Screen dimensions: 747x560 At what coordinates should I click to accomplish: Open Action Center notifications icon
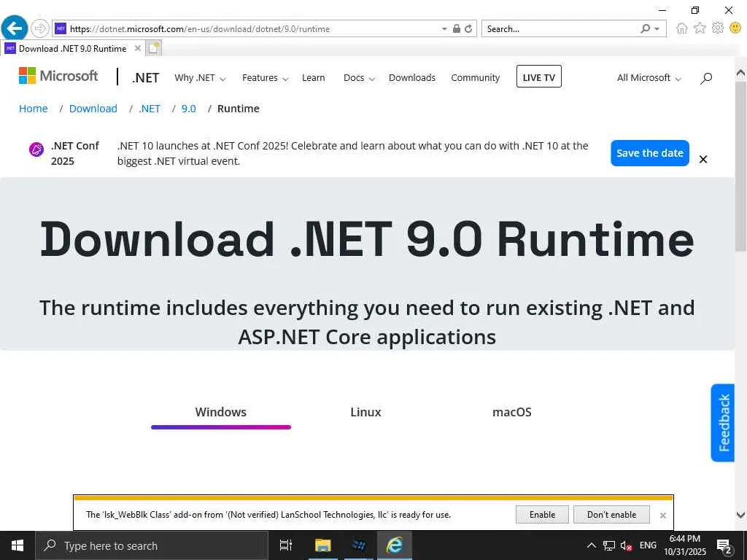click(724, 546)
